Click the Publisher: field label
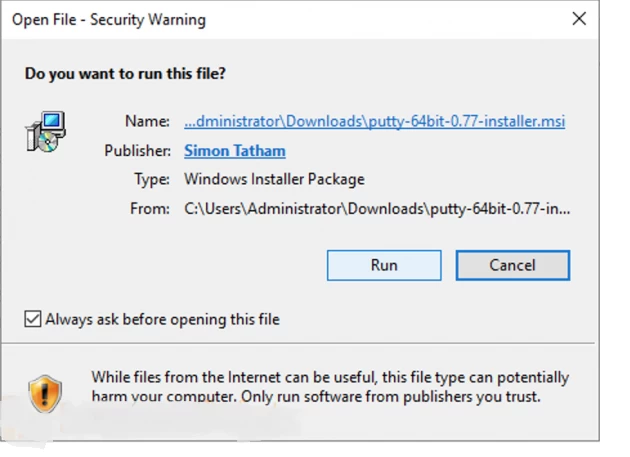Image resolution: width=630 pixels, height=457 pixels. (x=137, y=151)
